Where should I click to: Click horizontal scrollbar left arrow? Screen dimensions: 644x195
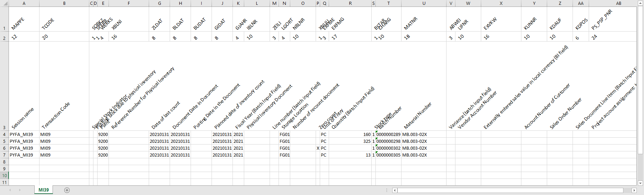coord(395,190)
